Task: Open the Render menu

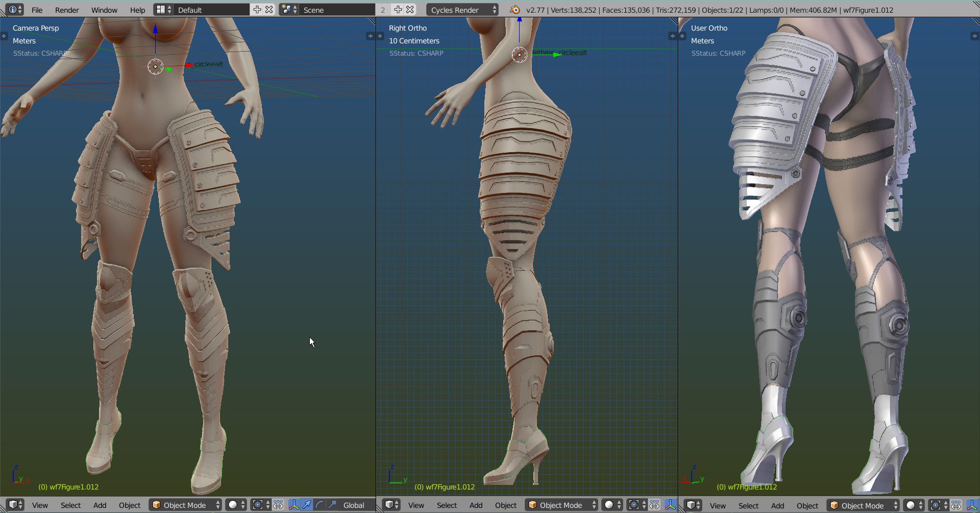Action: [x=67, y=10]
